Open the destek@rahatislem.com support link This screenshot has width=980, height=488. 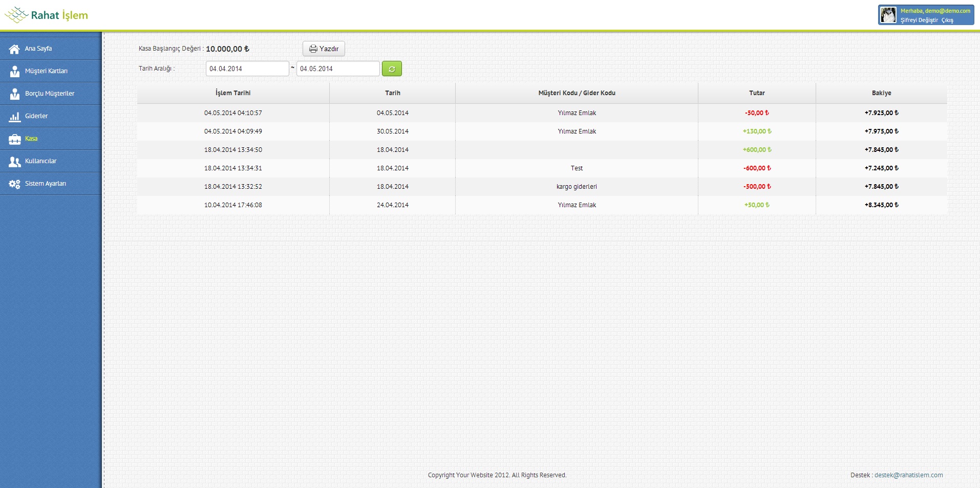point(908,475)
